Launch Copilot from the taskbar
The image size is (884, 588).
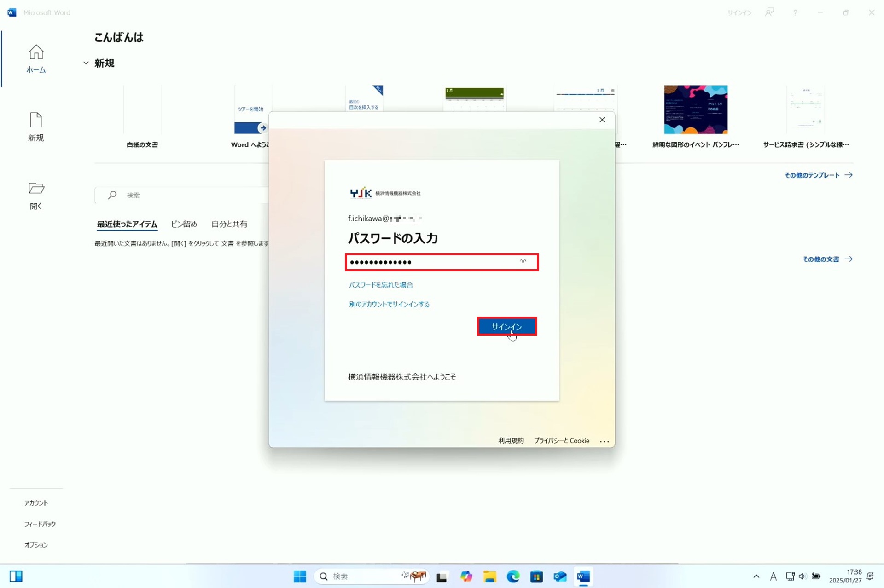click(x=466, y=576)
